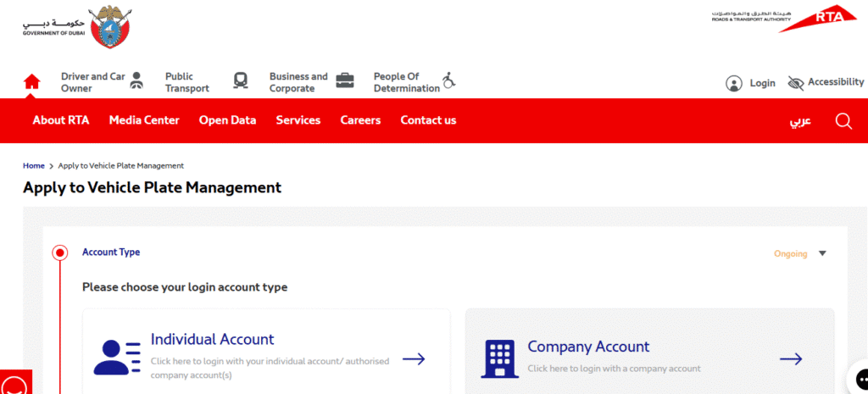868x394 pixels.
Task: Select the Account Type step radio marker
Action: click(59, 252)
